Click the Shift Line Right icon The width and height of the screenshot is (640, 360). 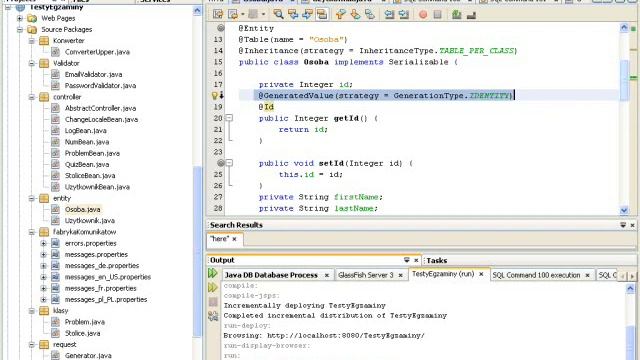tap(404, 15)
